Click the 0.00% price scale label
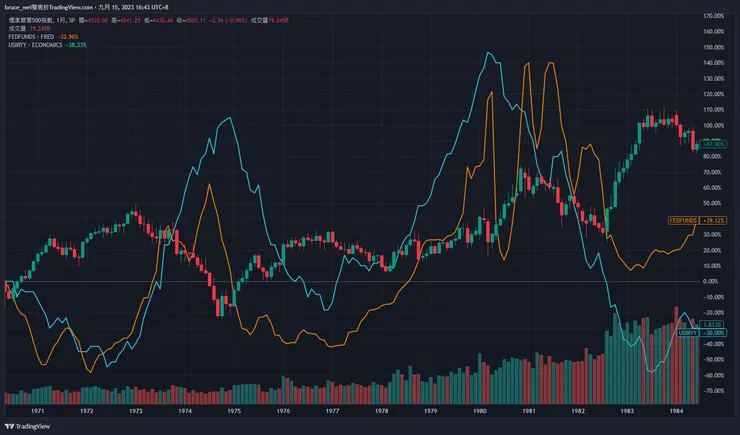This screenshot has height=435, width=740. tap(711, 281)
